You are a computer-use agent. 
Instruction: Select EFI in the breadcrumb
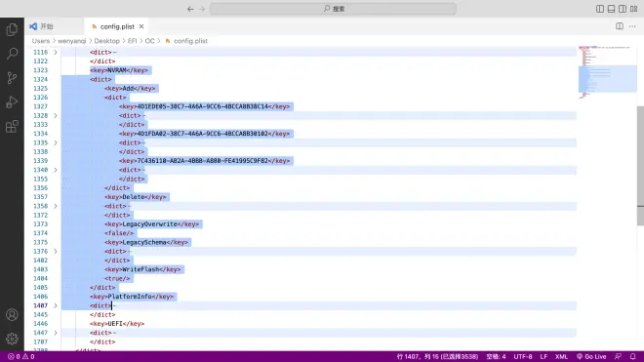[133, 41]
